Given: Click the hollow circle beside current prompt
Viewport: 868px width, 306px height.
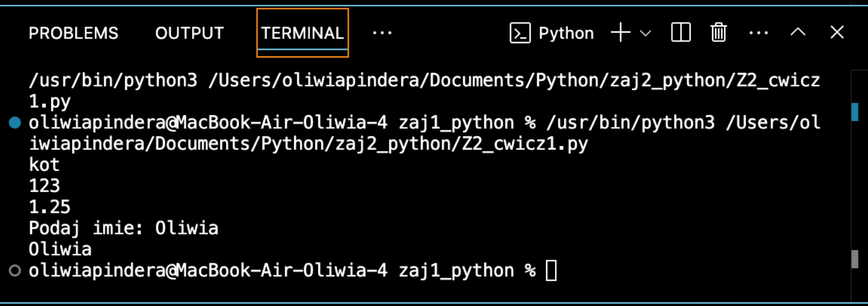Looking at the screenshot, I should 15,270.
